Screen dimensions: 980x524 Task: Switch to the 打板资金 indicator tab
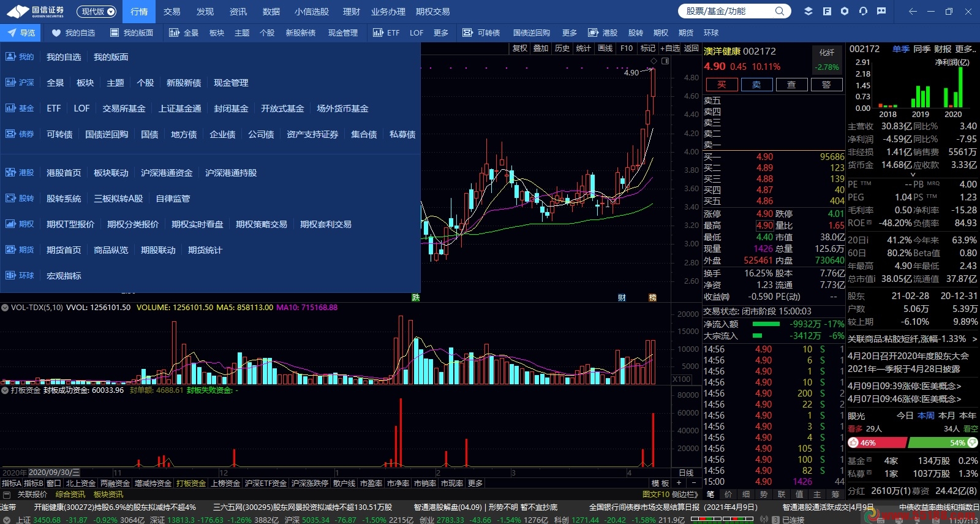click(x=191, y=484)
